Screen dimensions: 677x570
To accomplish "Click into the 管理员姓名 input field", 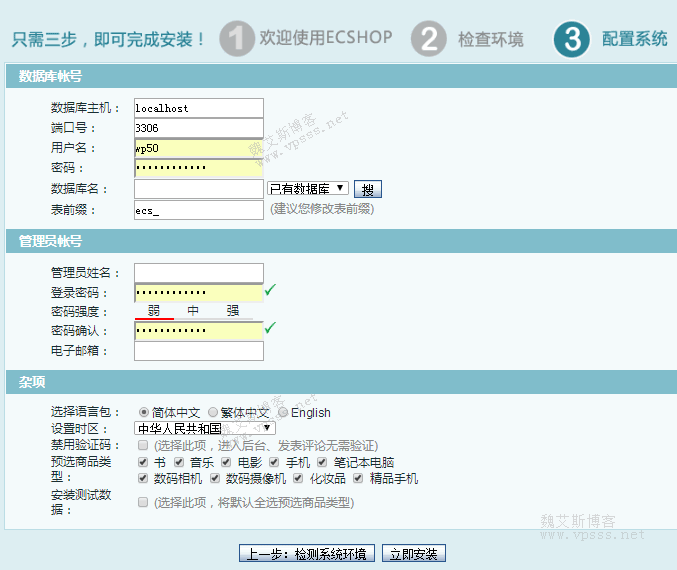I will pos(198,273).
